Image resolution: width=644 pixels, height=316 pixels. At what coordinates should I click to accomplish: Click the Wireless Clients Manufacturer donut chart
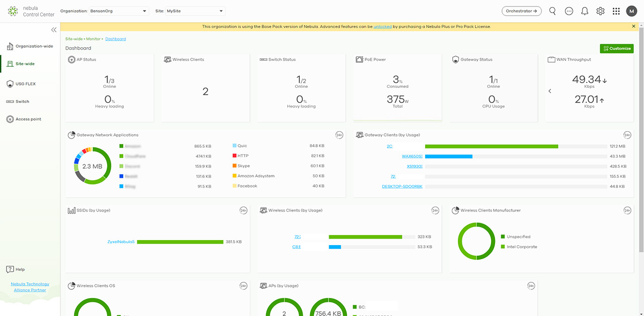476,241
